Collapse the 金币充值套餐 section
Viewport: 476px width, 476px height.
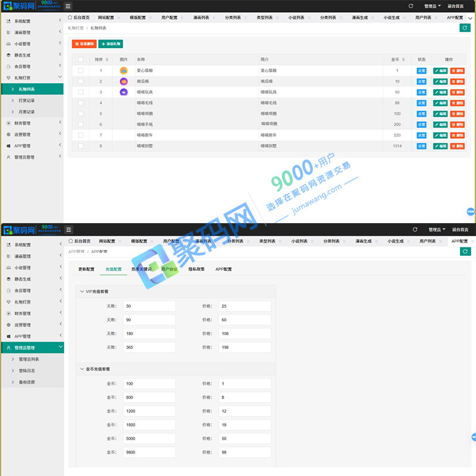tap(82, 369)
